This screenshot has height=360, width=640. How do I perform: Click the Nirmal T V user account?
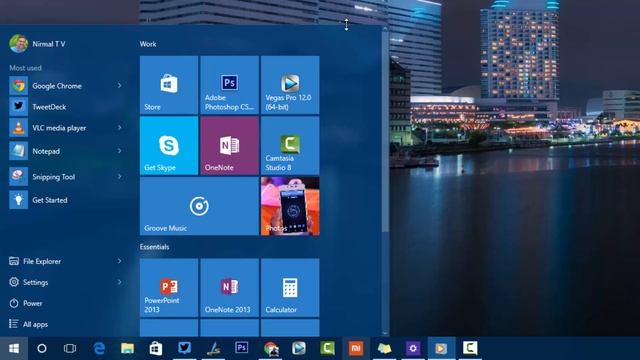(x=37, y=44)
